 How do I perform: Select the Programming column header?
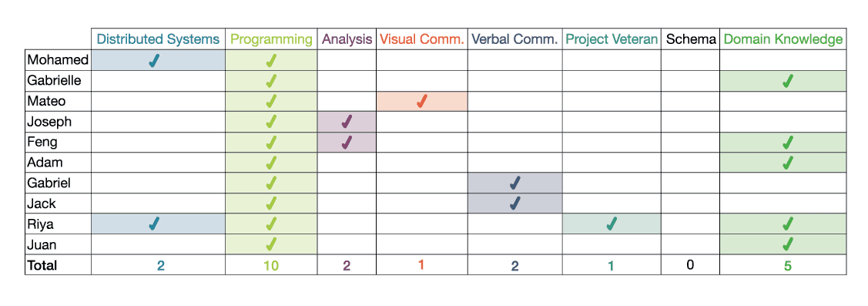[271, 39]
